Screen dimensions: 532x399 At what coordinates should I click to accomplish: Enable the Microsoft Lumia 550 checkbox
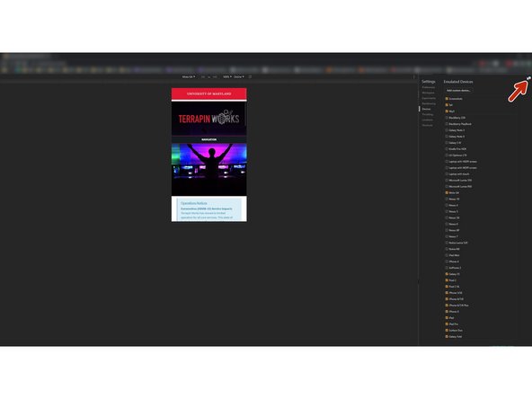447,180
